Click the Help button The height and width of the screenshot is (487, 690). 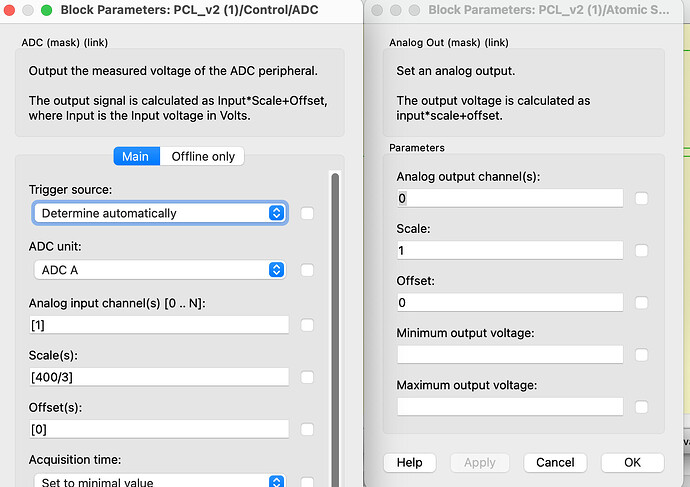(x=409, y=463)
